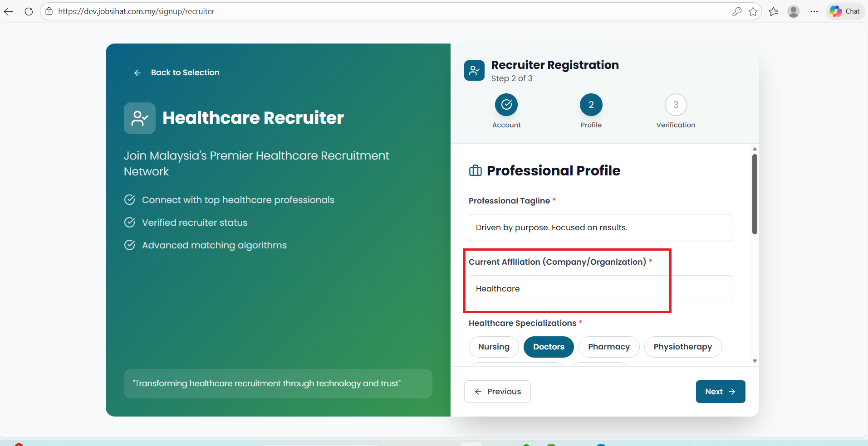Viewport: 868px width, 446px height.
Task: Click the form's vertical scrollbar thumb
Action: 755,194
